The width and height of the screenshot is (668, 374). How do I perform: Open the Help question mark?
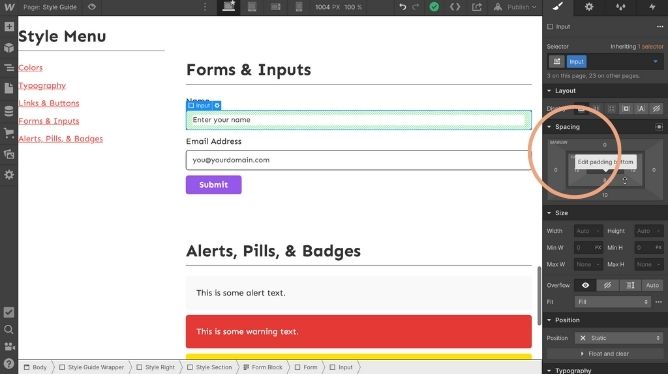tap(9, 364)
